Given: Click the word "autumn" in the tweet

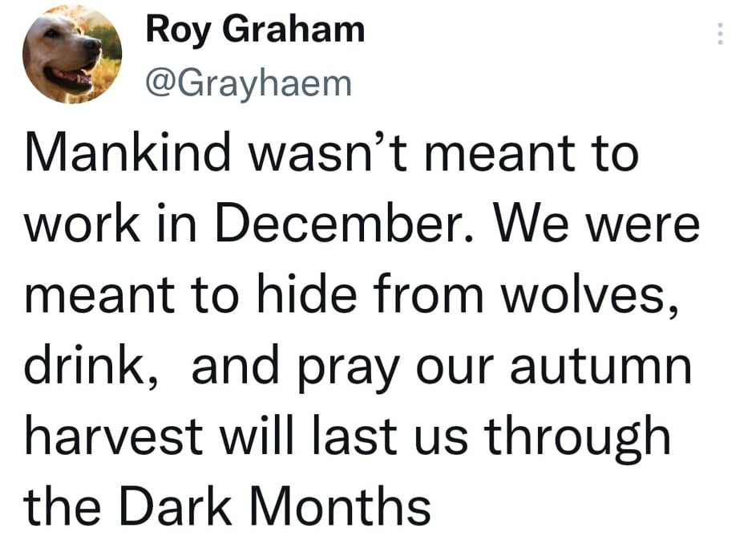Looking at the screenshot, I should [617, 365].
